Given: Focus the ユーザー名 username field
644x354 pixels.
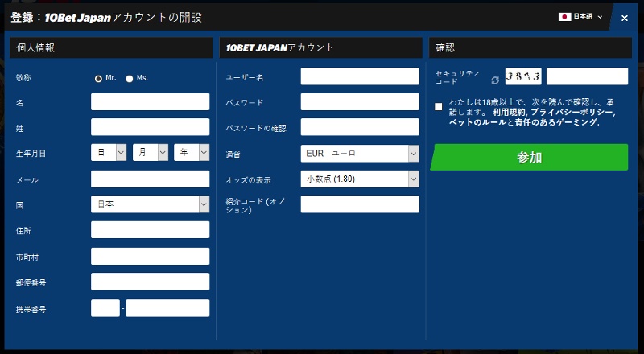Looking at the screenshot, I should 360,76.
